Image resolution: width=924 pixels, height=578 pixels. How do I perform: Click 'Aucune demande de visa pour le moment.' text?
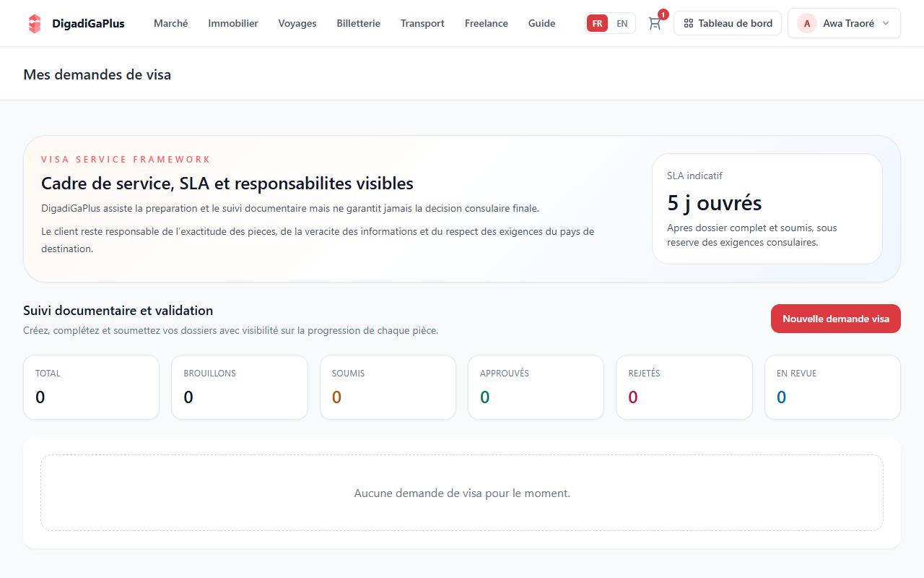462,493
